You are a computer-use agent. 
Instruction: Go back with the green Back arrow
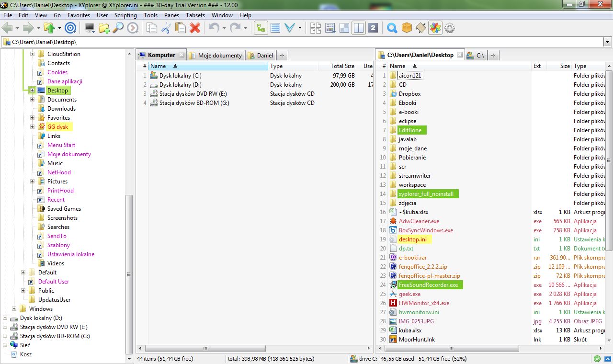(x=7, y=28)
